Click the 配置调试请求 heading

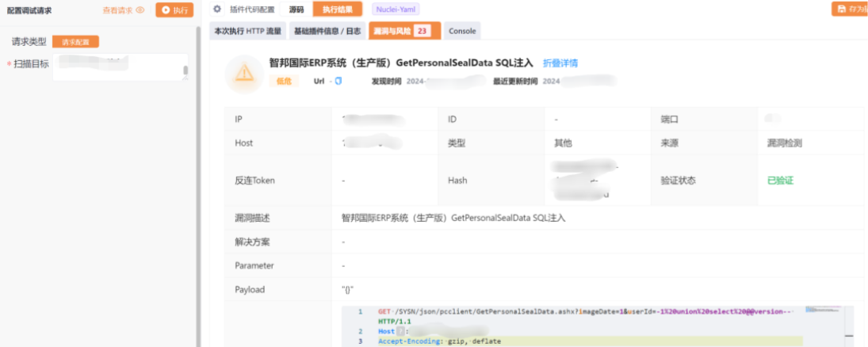tap(29, 10)
